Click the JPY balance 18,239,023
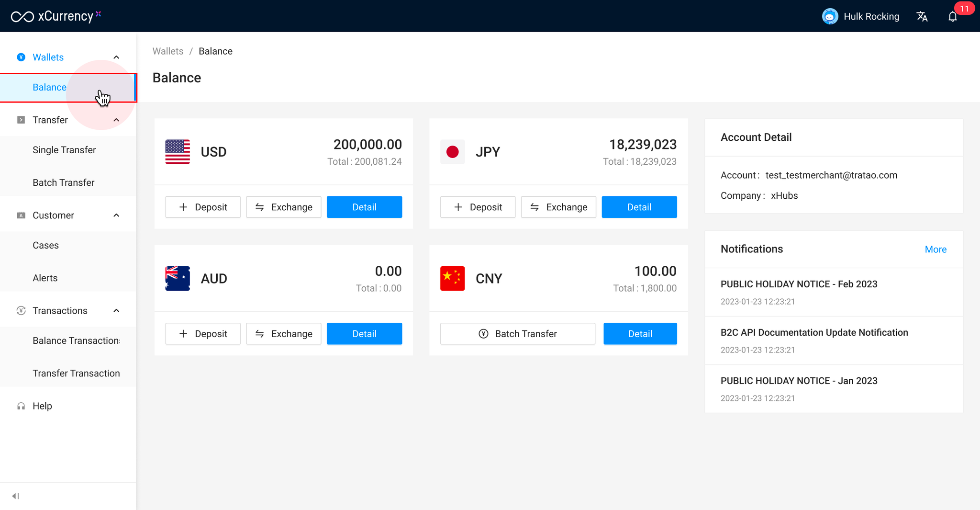This screenshot has width=980, height=510. point(643,145)
